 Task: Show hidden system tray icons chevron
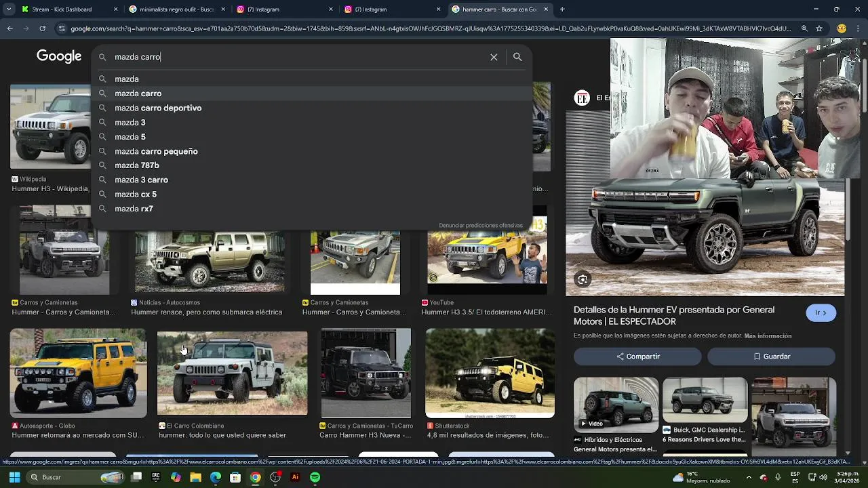[x=749, y=477]
